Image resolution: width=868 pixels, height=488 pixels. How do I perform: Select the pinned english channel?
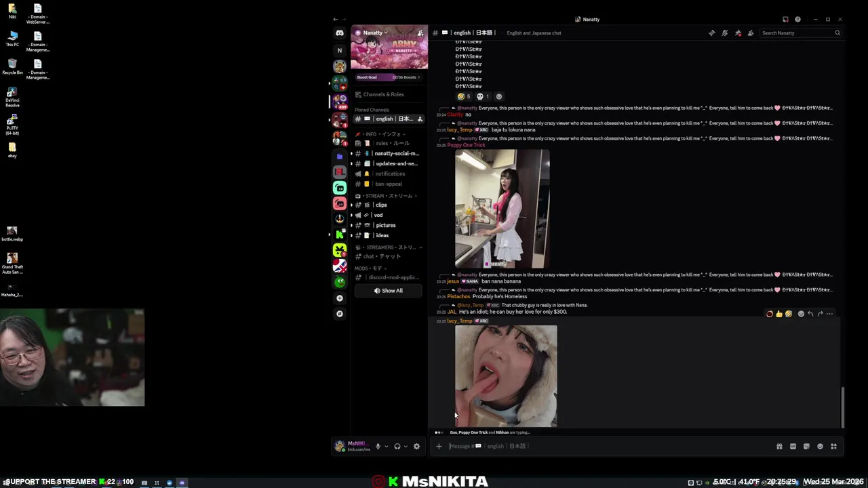[389, 119]
